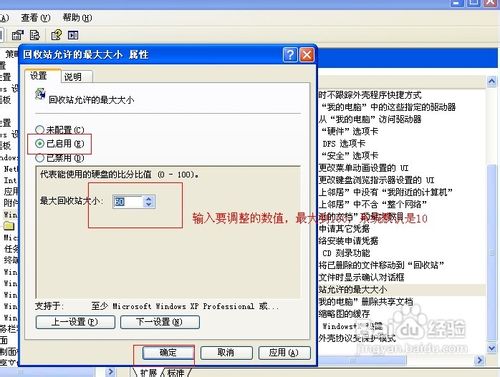Select the 未配置 (C) radio option

pyautogui.click(x=60, y=130)
